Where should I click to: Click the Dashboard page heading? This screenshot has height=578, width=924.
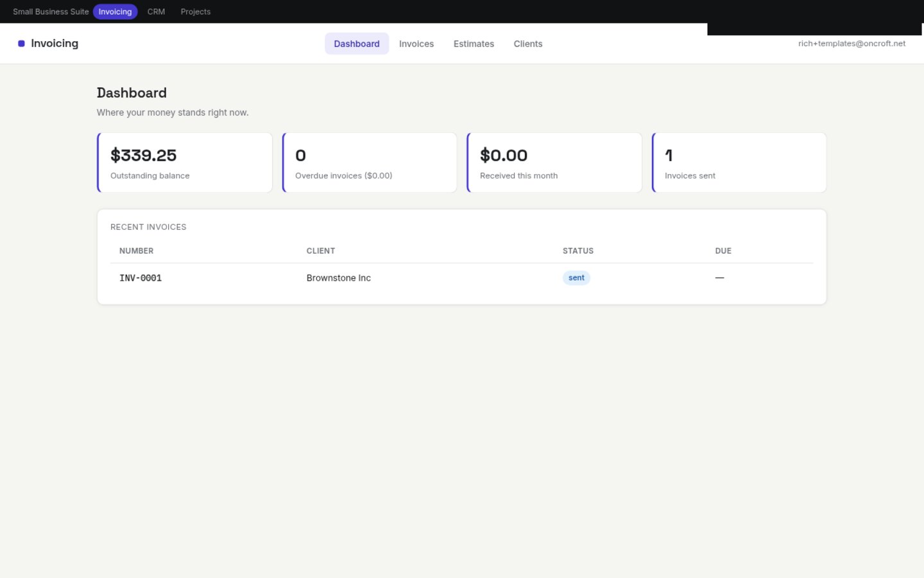pos(132,92)
